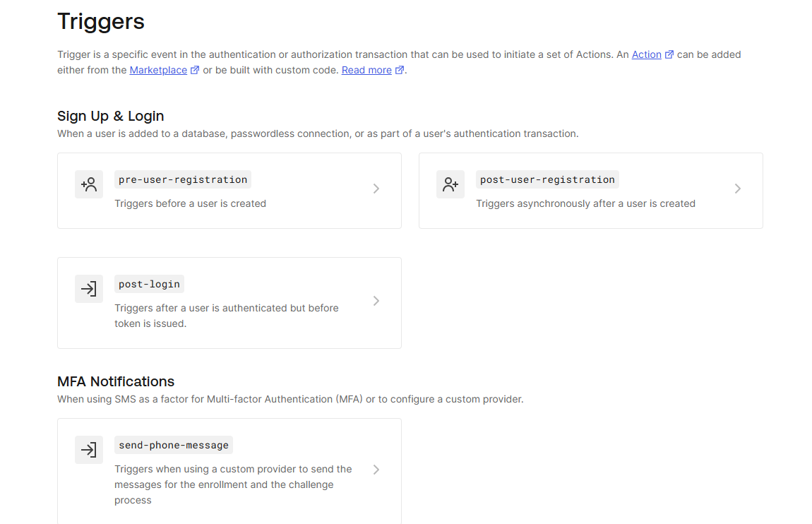Open the send-phone-message trigger label
This screenshot has width=812, height=524.
[174, 445]
